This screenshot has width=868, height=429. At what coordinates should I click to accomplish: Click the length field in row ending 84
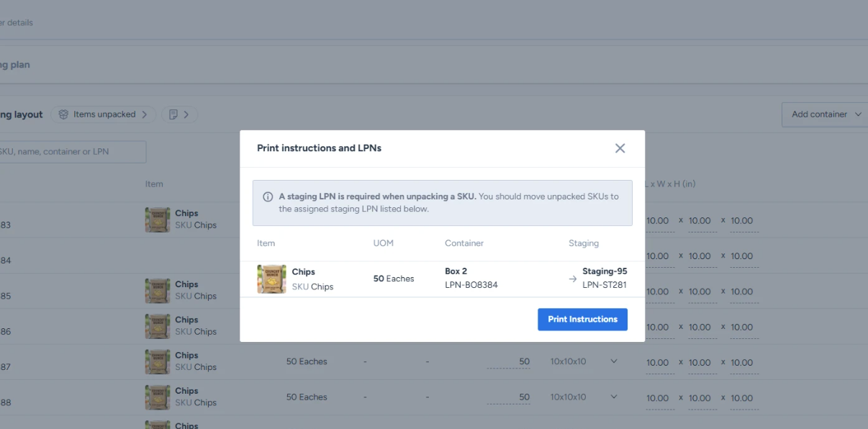pos(657,256)
